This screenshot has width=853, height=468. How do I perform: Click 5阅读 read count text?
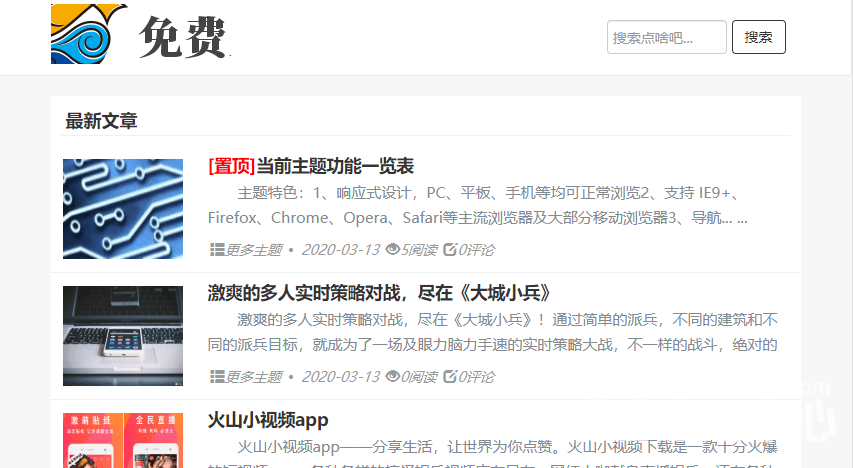[x=419, y=250]
